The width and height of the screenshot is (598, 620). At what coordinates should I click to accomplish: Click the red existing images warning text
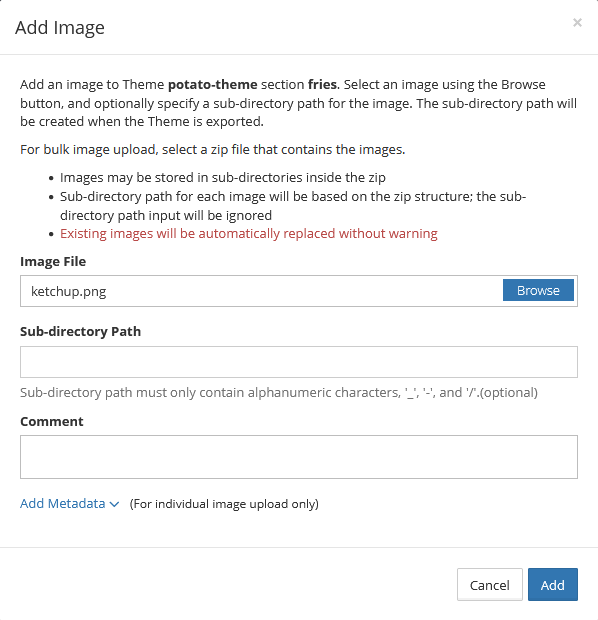[248, 234]
